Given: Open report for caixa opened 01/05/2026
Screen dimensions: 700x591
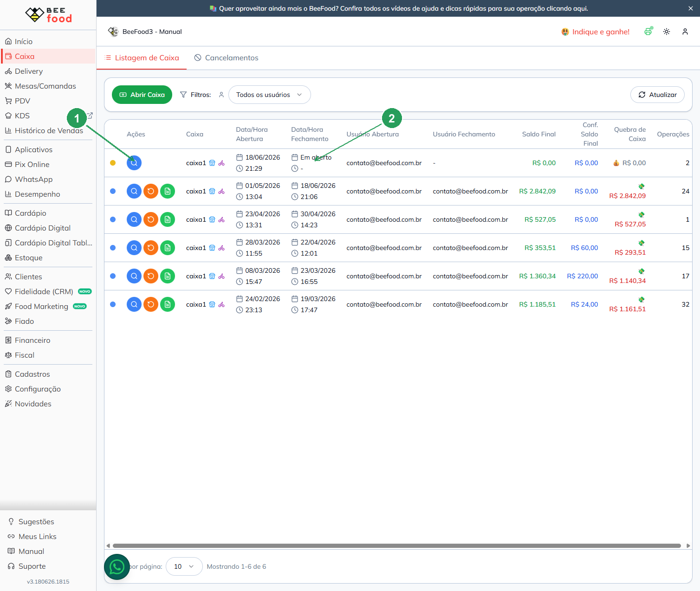Looking at the screenshot, I should tap(168, 191).
